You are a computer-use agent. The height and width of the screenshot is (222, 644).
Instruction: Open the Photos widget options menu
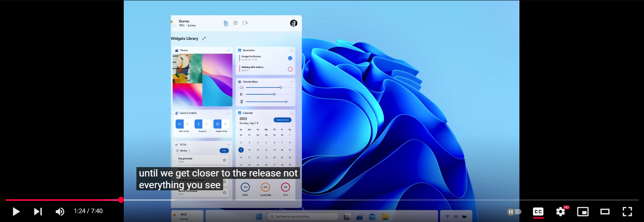click(229, 50)
